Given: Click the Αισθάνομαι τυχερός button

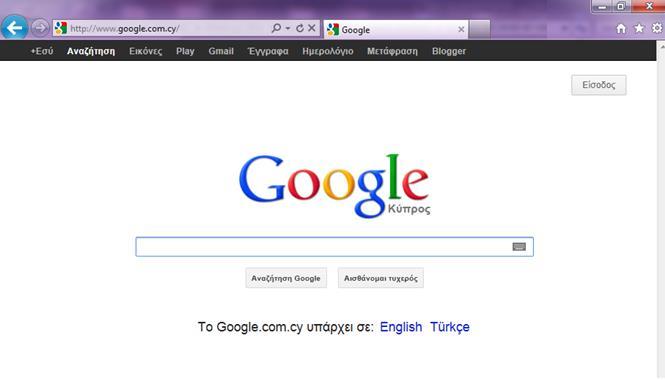Looking at the screenshot, I should (381, 278).
